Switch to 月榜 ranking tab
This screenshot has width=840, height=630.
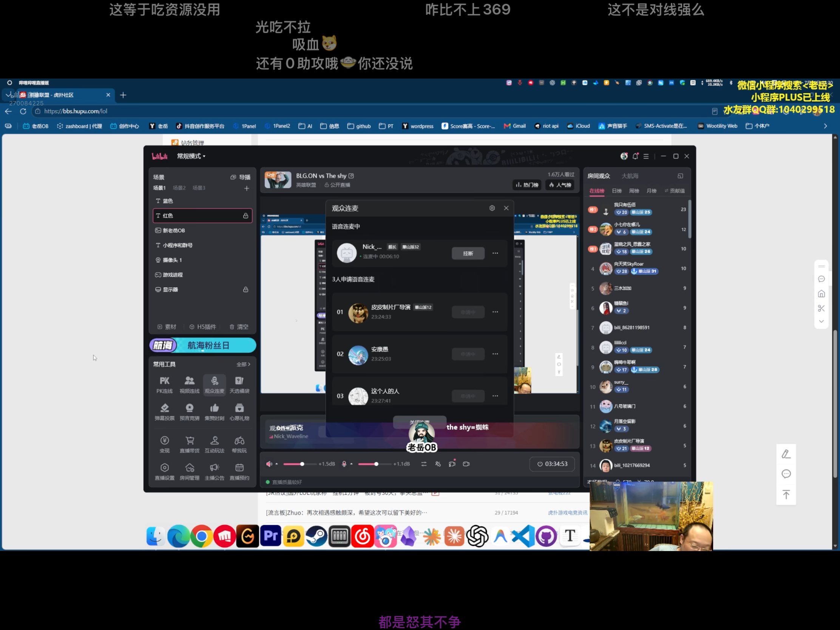click(651, 191)
